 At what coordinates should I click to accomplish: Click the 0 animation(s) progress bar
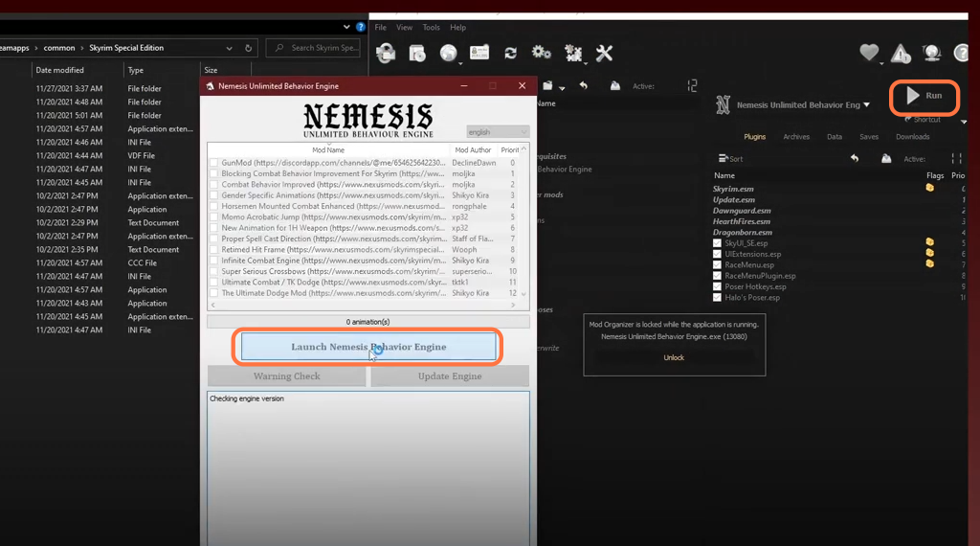point(368,322)
